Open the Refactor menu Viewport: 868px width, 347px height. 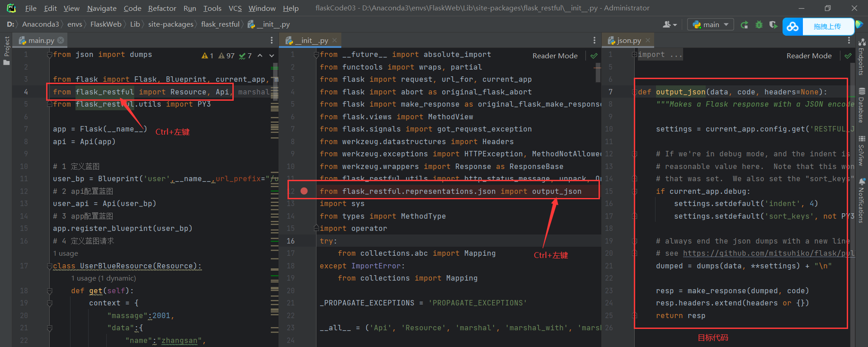[x=162, y=8]
